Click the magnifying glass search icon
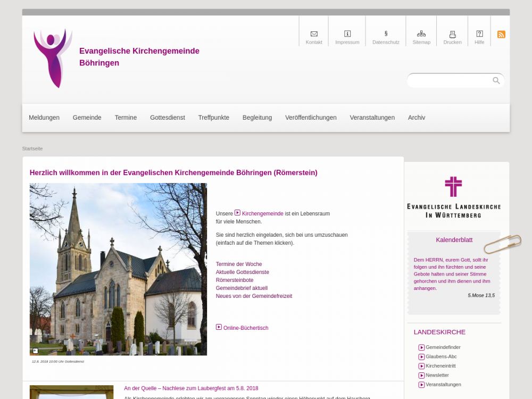 click(496, 80)
